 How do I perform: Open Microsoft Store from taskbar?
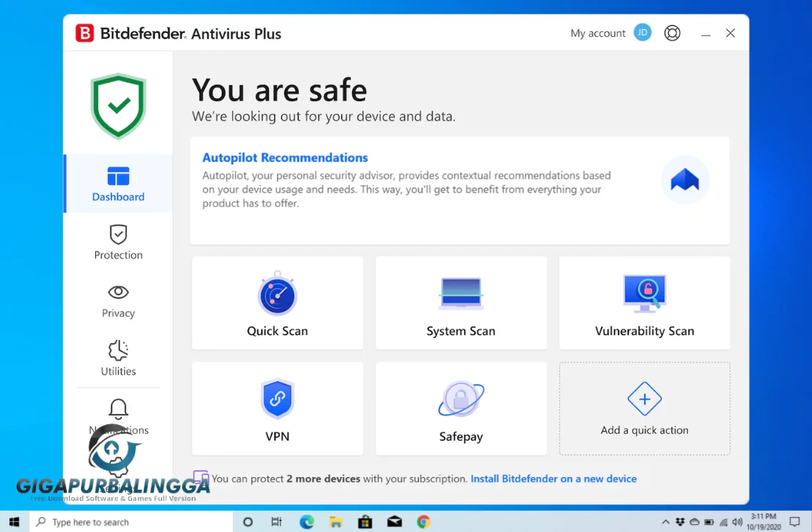365,522
